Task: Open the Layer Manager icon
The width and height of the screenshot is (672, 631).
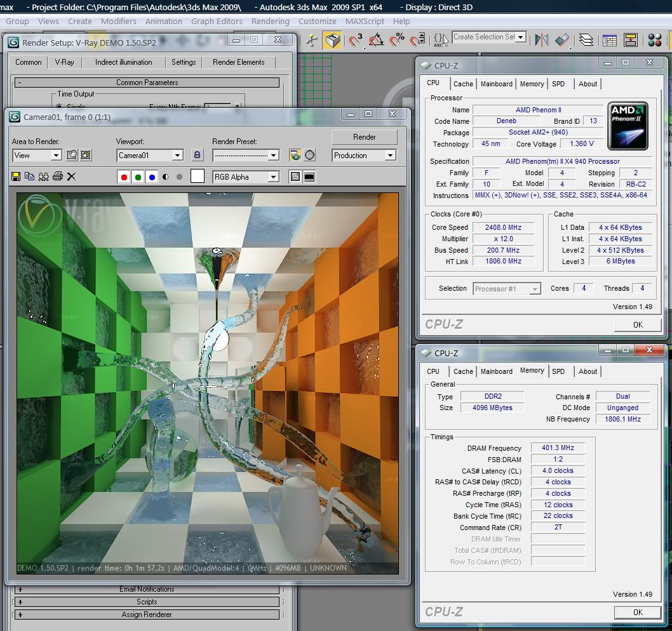Action: (586, 40)
